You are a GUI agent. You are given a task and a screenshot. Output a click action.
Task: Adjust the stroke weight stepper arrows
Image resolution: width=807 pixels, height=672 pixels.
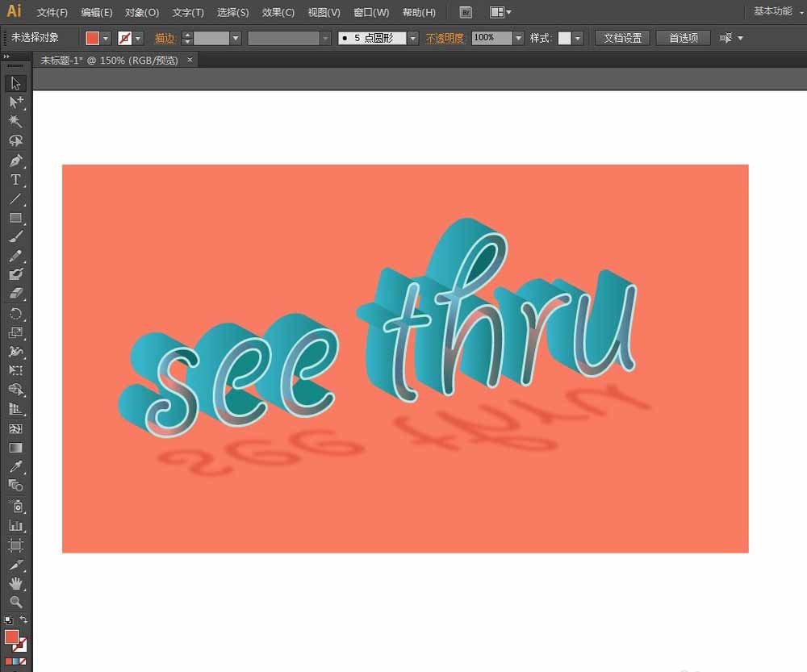pyautogui.click(x=187, y=38)
